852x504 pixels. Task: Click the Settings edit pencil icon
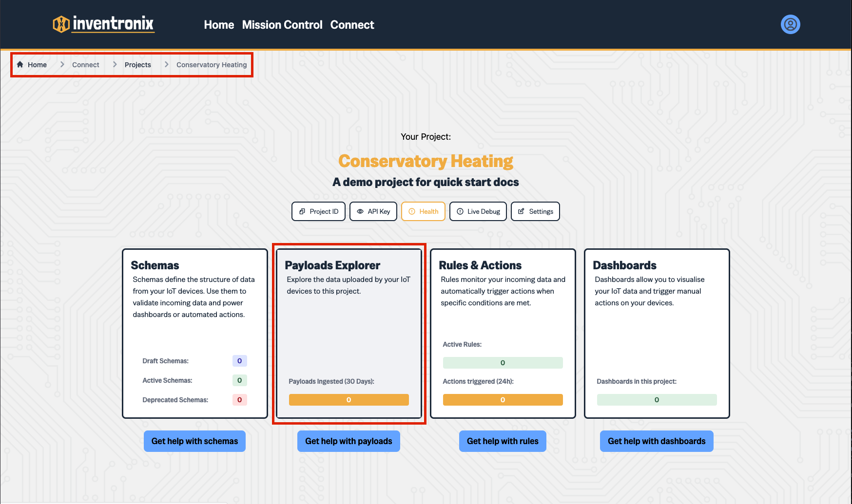(521, 211)
